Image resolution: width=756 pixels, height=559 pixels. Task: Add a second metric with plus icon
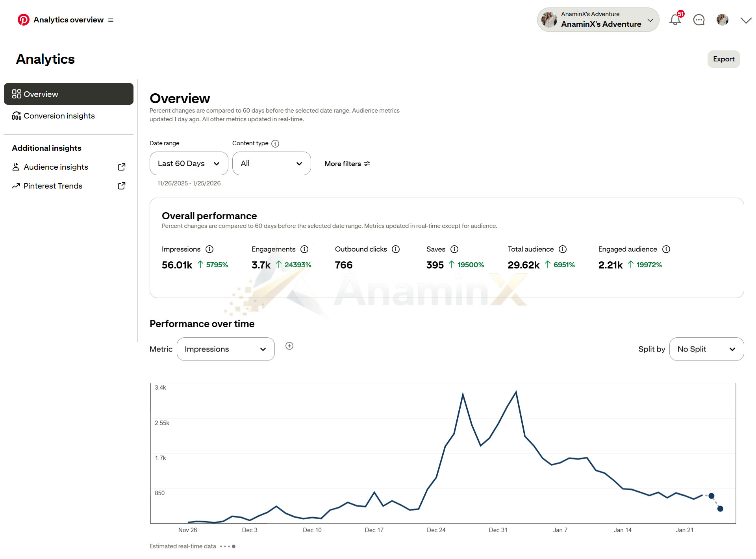pos(289,346)
